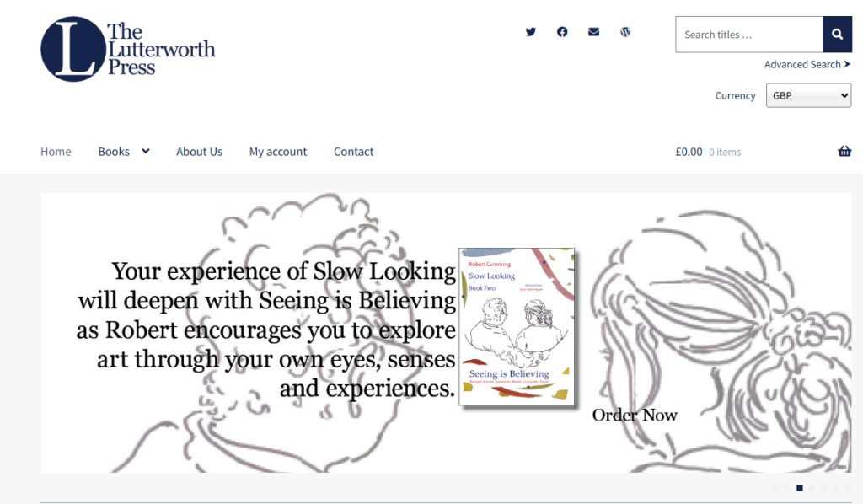The image size is (863, 504).
Task: Focus the Search titles input field
Action: pyautogui.click(x=749, y=34)
